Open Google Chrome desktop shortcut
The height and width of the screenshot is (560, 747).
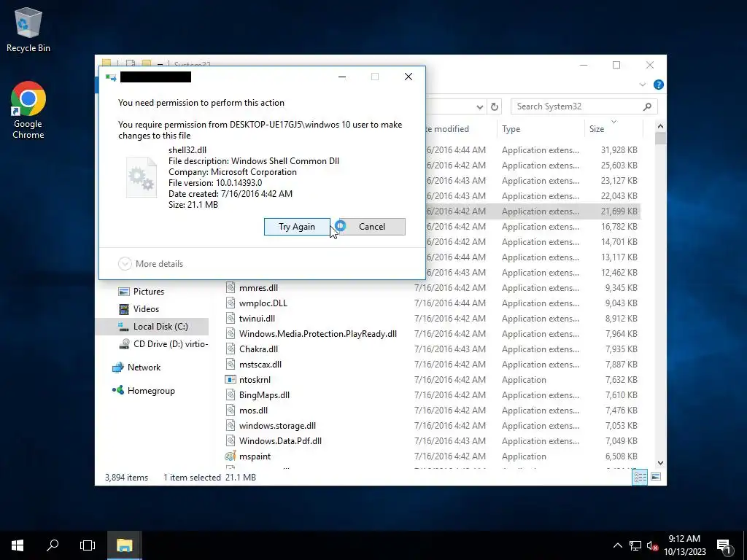click(28, 110)
